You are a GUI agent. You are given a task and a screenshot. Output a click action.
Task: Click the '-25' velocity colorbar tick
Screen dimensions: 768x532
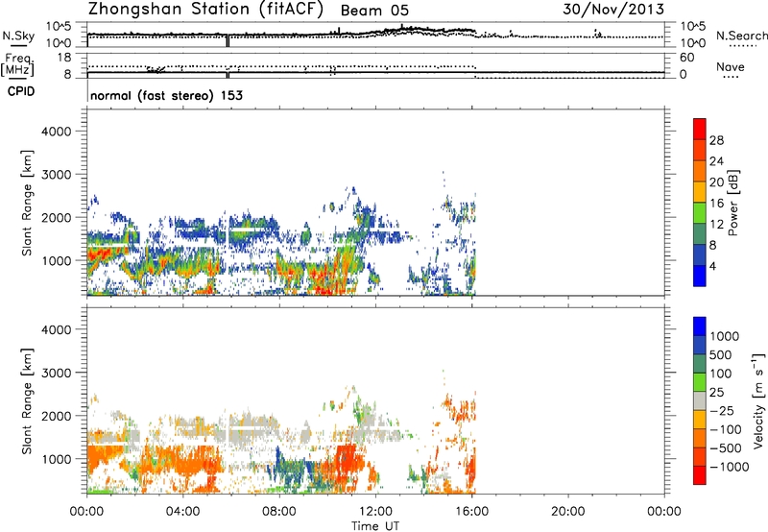[722, 410]
